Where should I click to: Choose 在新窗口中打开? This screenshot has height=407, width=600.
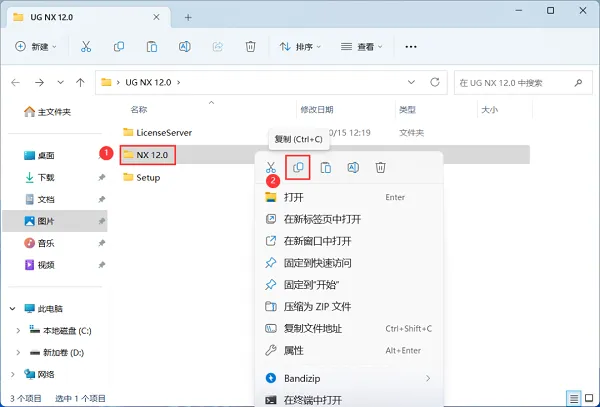pos(349,241)
